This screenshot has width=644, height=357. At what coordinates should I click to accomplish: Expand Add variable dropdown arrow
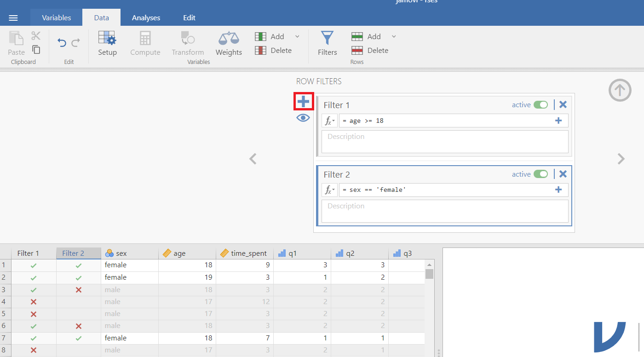(297, 36)
